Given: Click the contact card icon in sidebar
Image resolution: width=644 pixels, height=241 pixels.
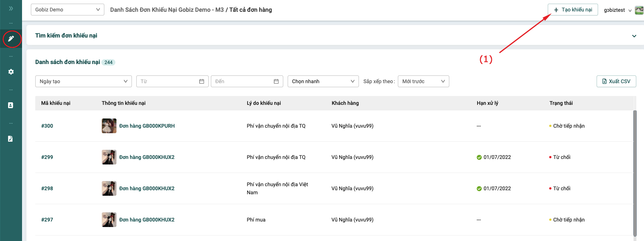Looking at the screenshot, I should coord(11,105).
